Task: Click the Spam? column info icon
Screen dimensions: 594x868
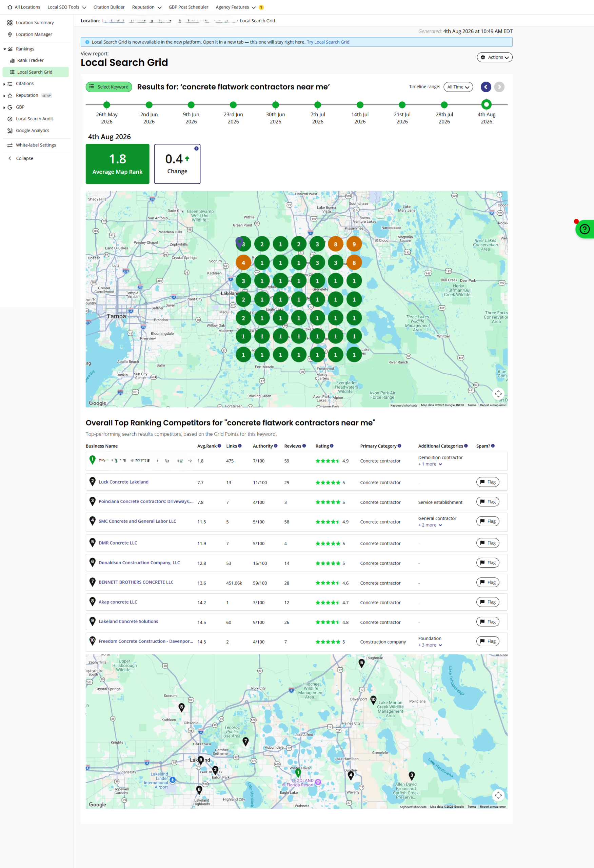Action: pos(493,446)
